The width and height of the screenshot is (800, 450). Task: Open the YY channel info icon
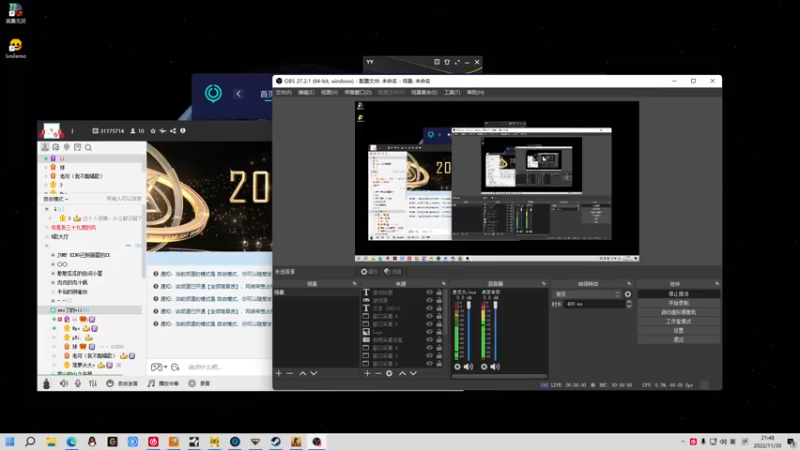(x=183, y=131)
